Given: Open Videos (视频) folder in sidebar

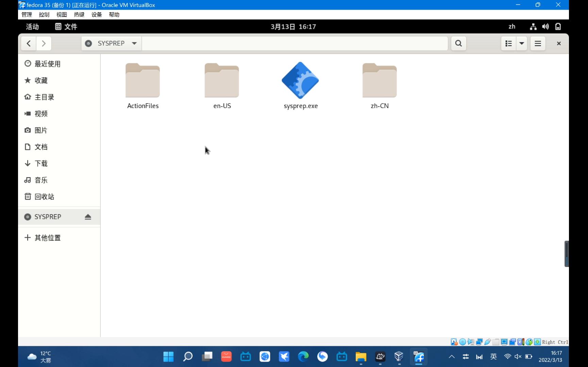Looking at the screenshot, I should [59, 114].
